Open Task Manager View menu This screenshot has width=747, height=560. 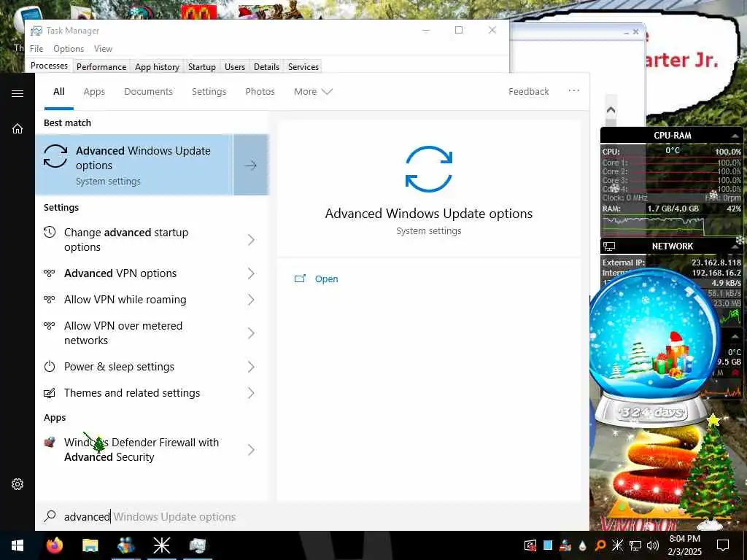click(103, 49)
